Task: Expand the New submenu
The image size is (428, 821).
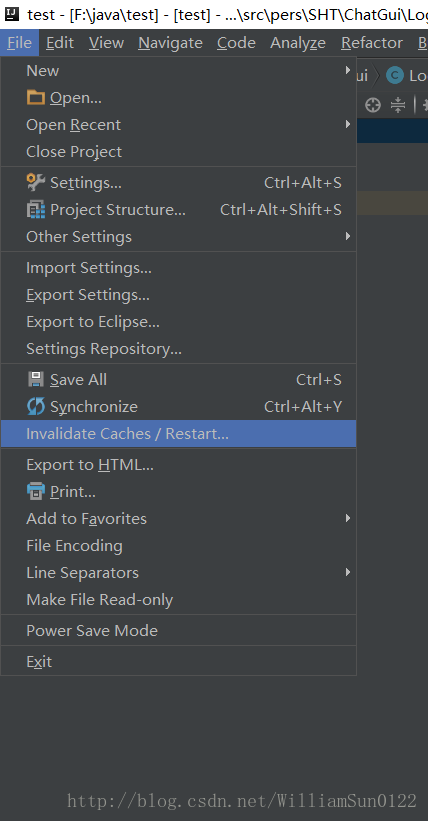Action: click(x=178, y=71)
